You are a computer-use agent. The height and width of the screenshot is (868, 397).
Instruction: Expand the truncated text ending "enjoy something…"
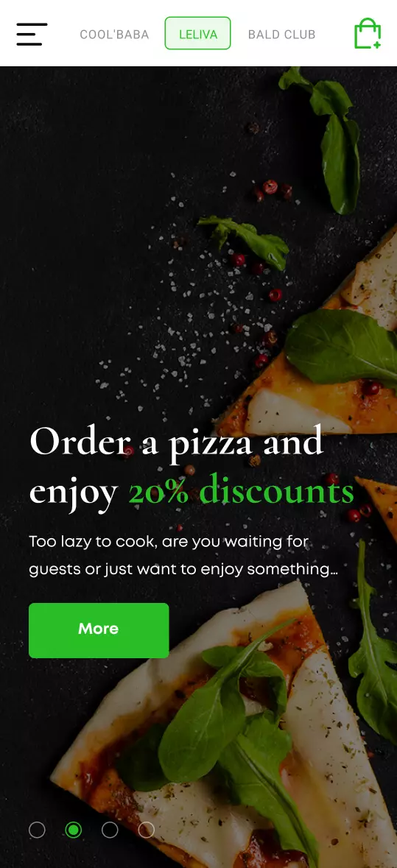pos(183,570)
